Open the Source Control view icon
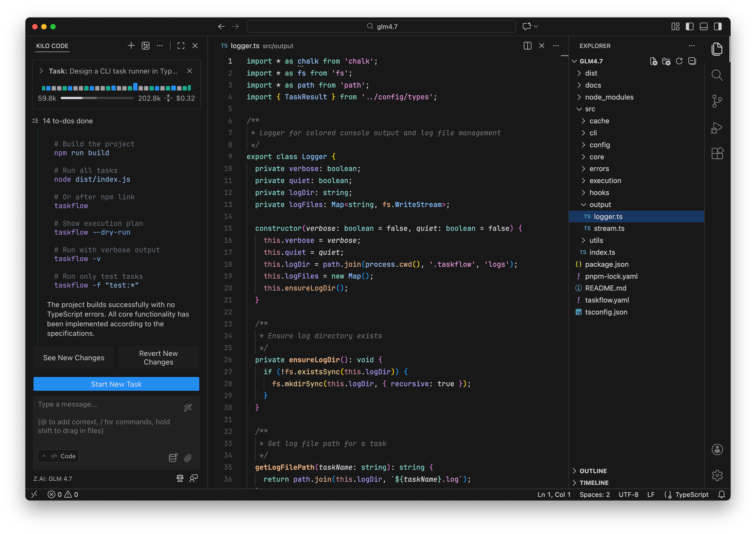This screenshot has width=756, height=534. point(717,101)
